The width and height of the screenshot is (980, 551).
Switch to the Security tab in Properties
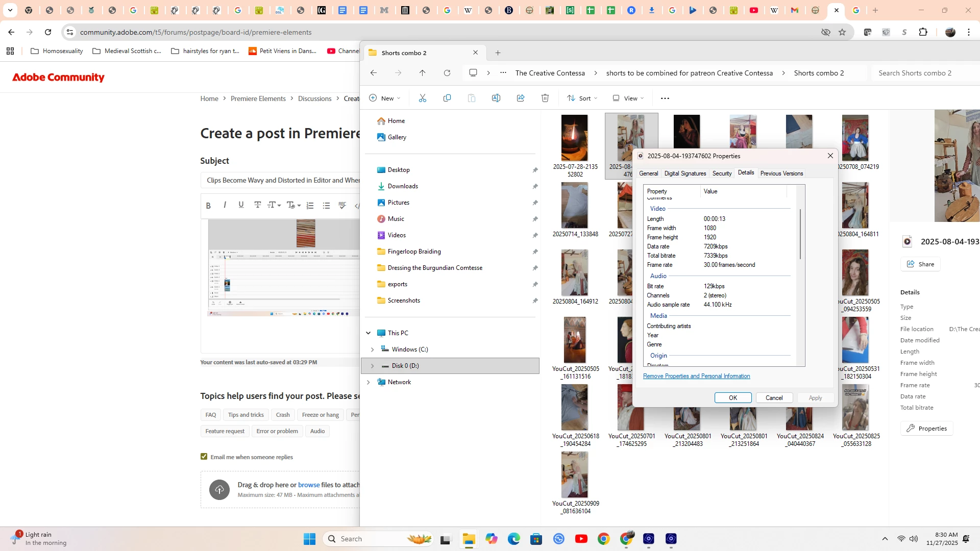722,173
